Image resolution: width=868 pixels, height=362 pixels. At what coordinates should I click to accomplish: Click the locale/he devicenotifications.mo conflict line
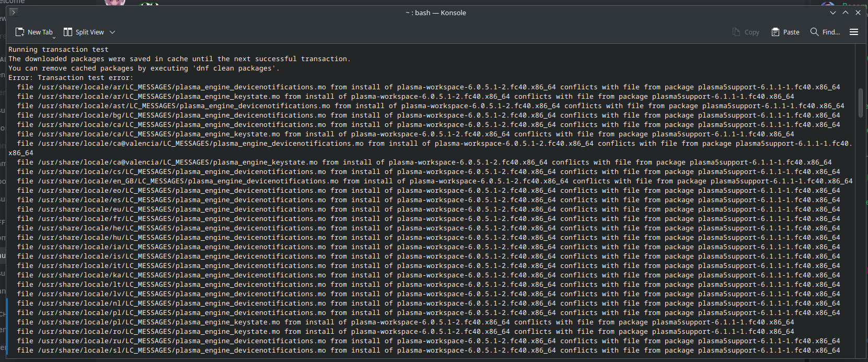click(429, 228)
